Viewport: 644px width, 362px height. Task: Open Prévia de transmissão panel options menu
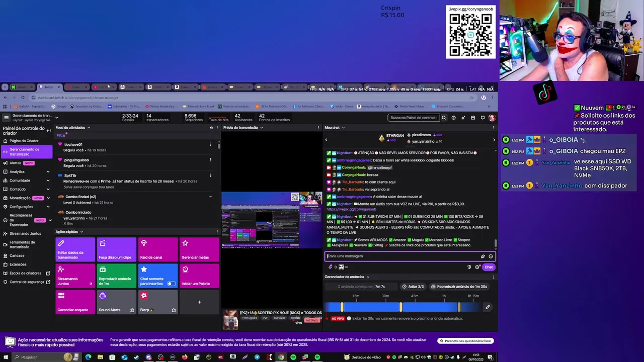point(318,128)
